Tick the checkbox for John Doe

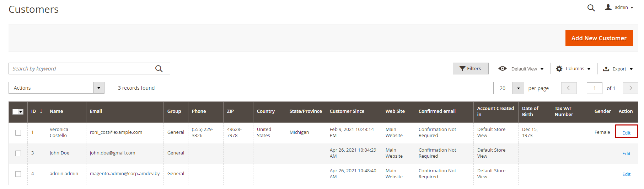coord(18,153)
